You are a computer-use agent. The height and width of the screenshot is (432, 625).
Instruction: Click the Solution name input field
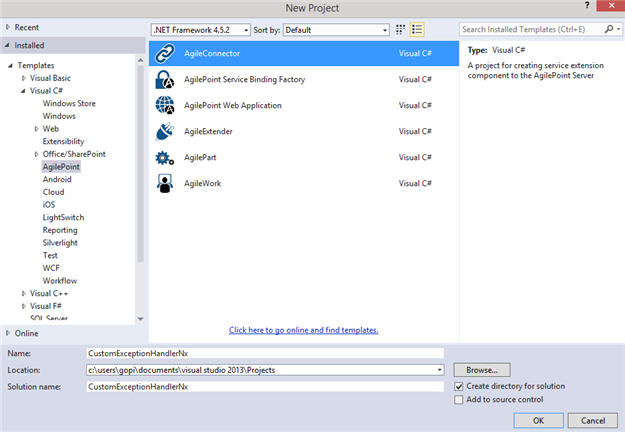(265, 387)
